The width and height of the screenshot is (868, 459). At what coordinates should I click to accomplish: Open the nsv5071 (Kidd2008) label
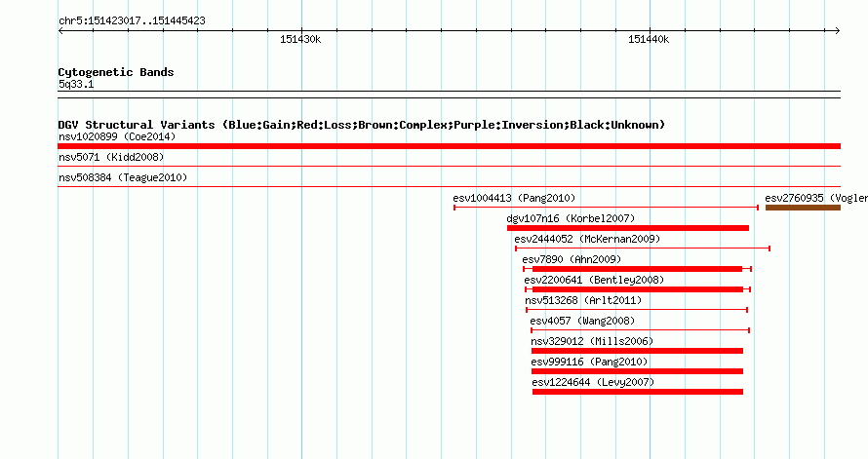[111, 157]
